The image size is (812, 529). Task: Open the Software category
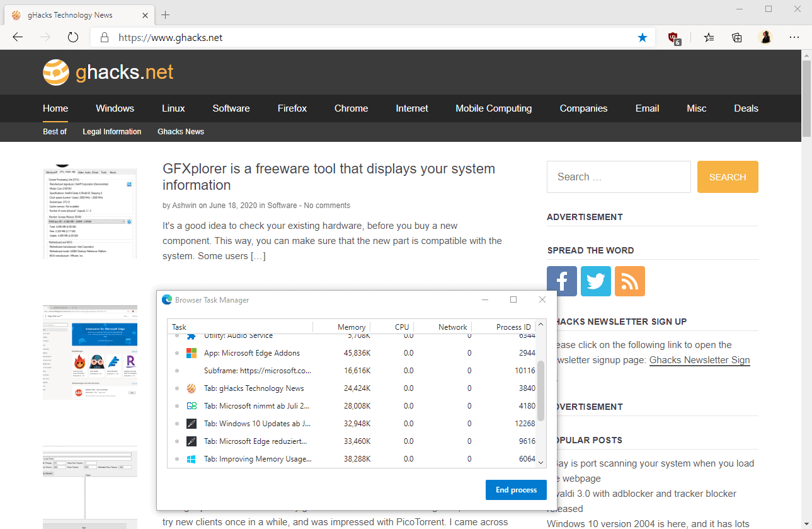[x=231, y=108]
